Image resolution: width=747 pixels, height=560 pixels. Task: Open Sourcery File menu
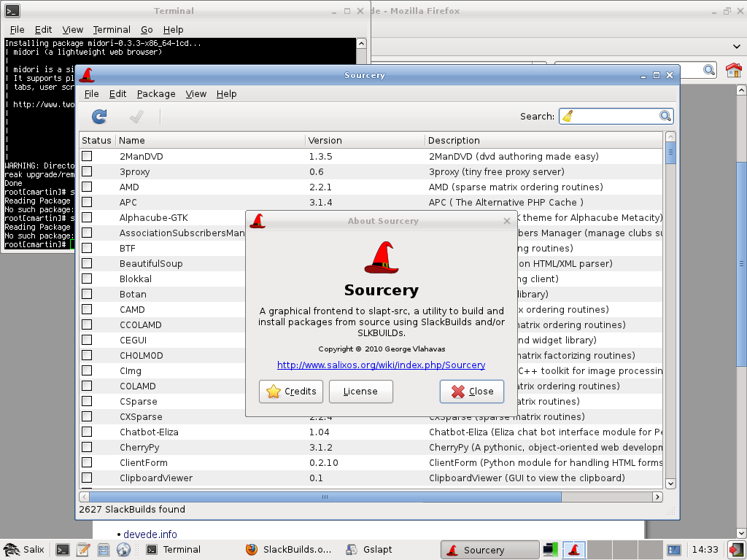pos(91,94)
